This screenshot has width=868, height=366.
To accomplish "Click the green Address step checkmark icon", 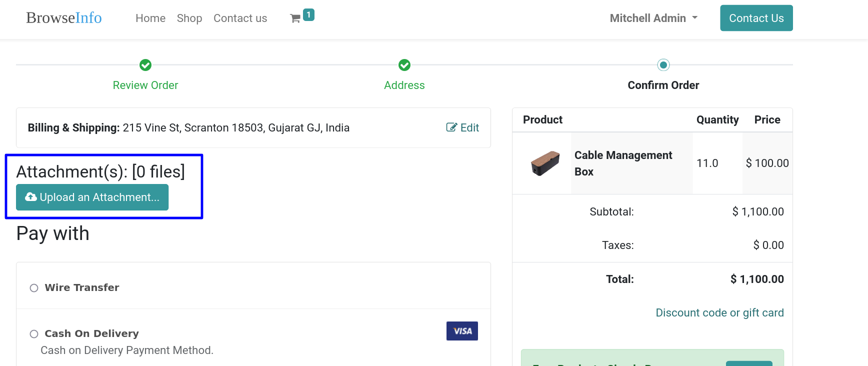I will pos(404,65).
